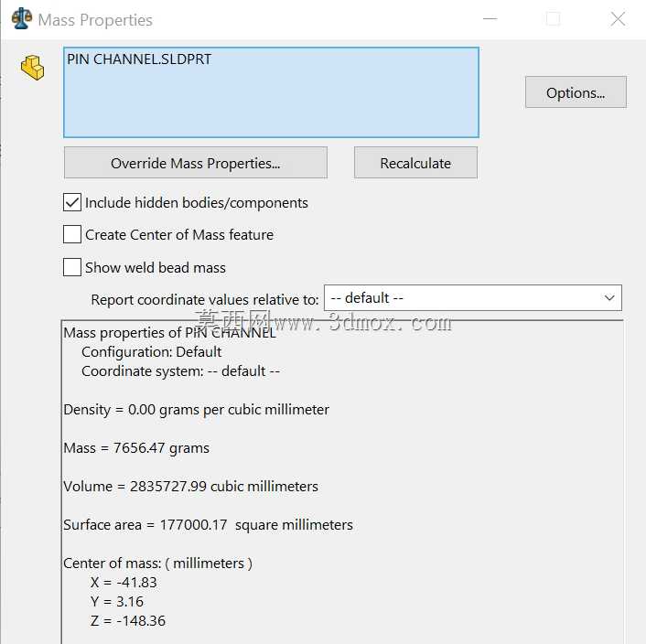Click the Recalculate button
The height and width of the screenshot is (644, 646).
tap(415, 163)
